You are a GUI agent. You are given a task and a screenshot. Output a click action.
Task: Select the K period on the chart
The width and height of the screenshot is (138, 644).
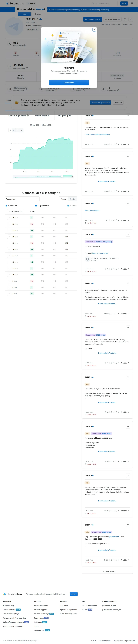[x=10, y=130]
